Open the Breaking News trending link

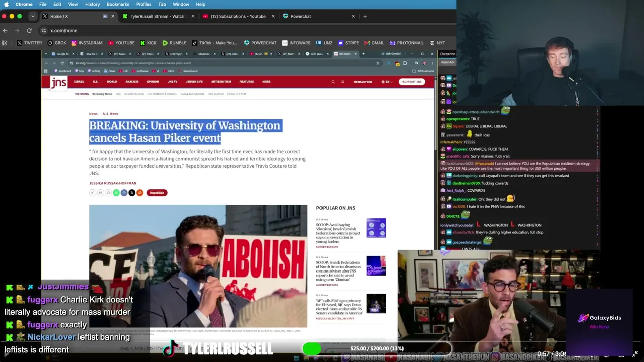(x=102, y=94)
